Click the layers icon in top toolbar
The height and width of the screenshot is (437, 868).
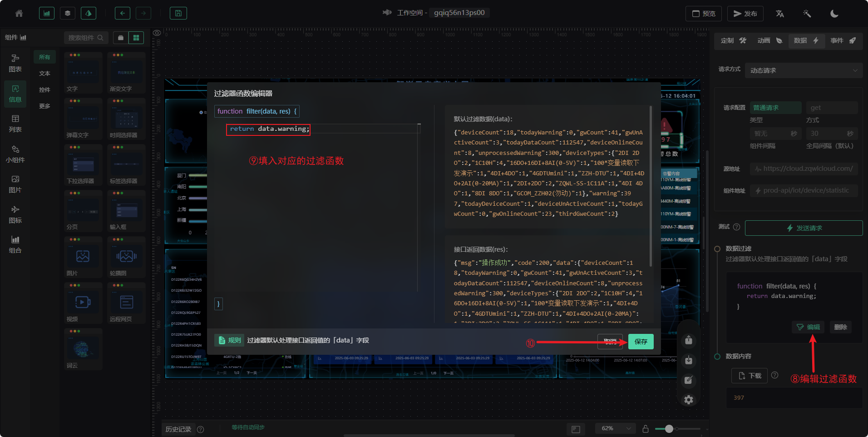68,14
